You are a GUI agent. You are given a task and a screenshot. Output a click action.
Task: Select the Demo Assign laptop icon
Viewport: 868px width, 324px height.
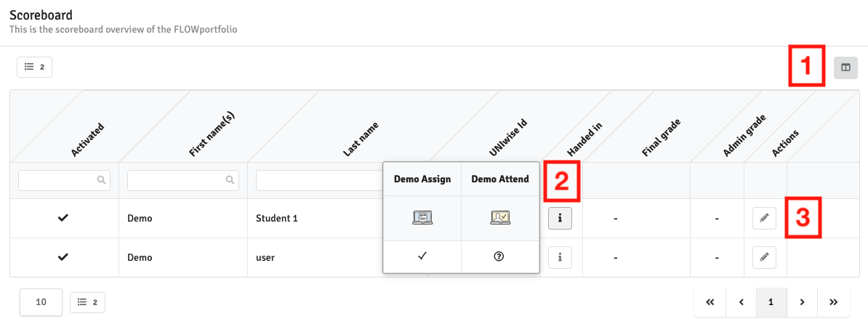422,219
